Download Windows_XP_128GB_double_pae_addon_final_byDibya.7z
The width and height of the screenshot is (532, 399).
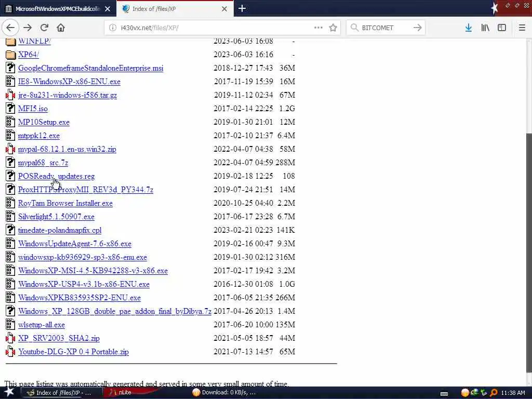point(115,312)
